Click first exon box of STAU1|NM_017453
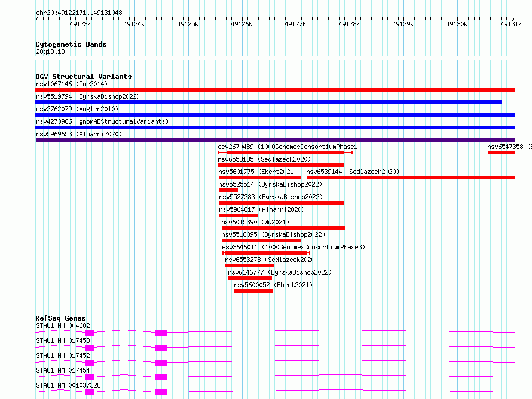Screen dimensions: 532x399 pyautogui.click(x=90, y=348)
